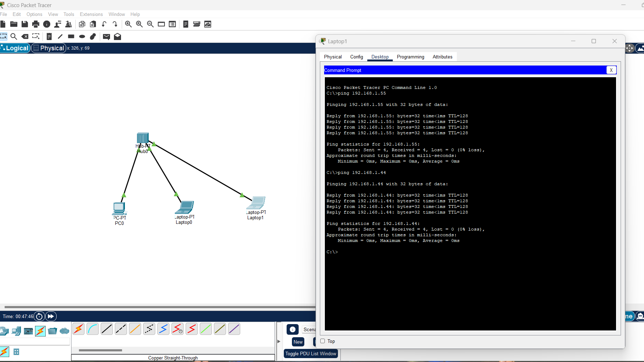Choose the Draw Ellipse tool
The width and height of the screenshot is (644, 362).
(82, 36)
